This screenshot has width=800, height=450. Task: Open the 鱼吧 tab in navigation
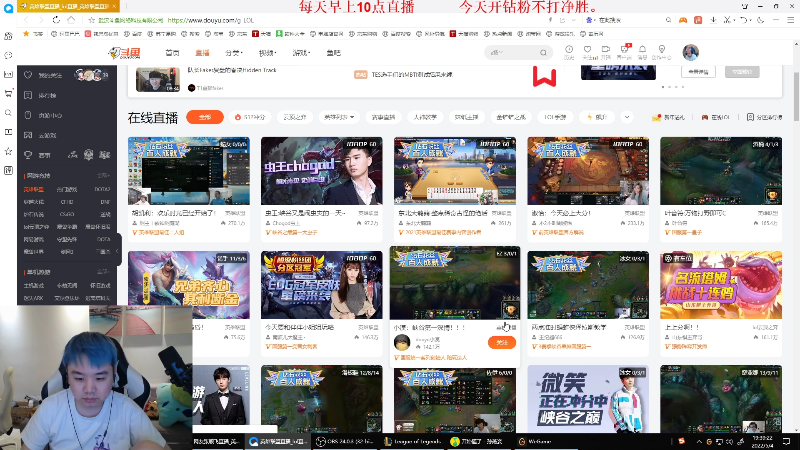click(x=334, y=53)
